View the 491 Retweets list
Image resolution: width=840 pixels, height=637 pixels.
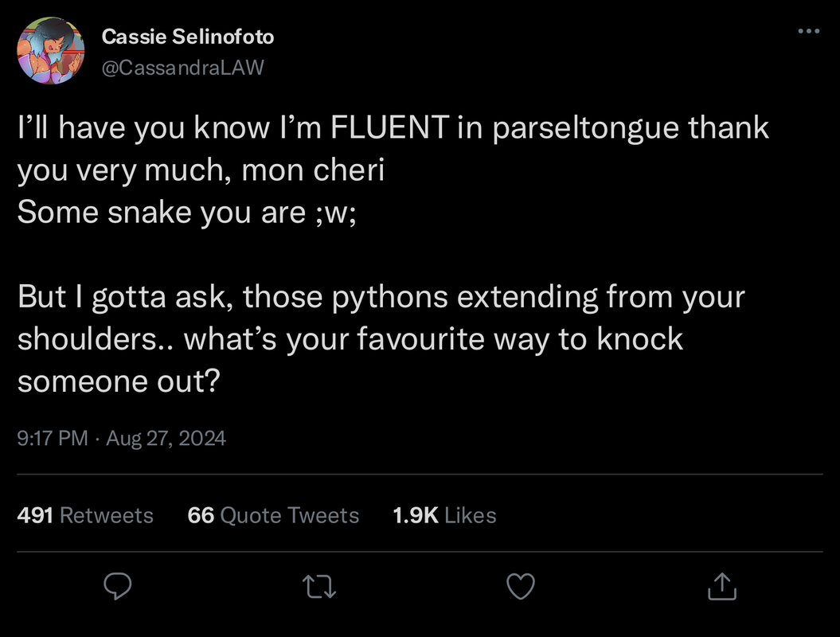(85, 515)
